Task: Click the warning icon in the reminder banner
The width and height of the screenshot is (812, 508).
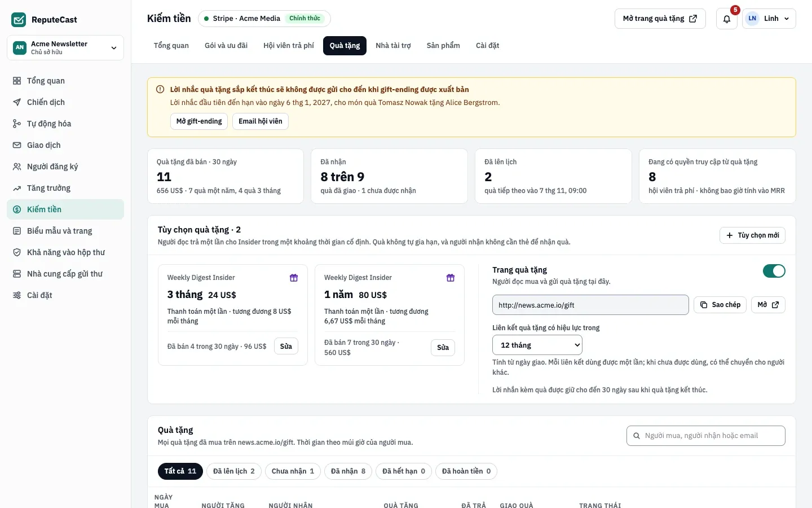Action: click(160, 89)
